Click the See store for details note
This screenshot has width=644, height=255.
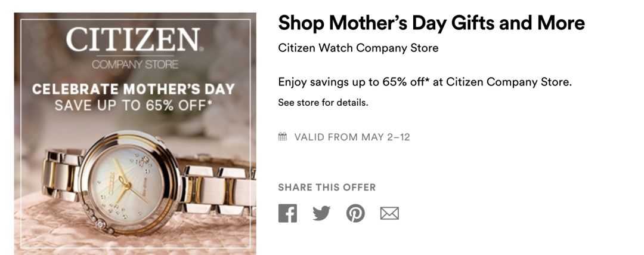(x=323, y=102)
